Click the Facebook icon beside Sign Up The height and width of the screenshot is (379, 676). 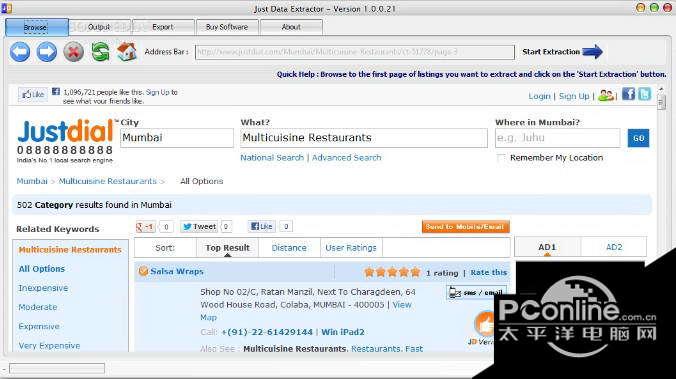click(629, 94)
